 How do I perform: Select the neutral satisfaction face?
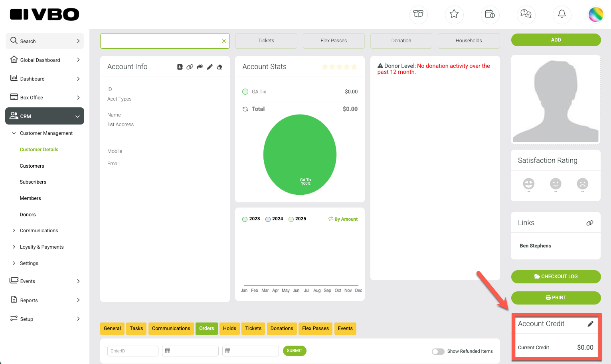(x=556, y=184)
